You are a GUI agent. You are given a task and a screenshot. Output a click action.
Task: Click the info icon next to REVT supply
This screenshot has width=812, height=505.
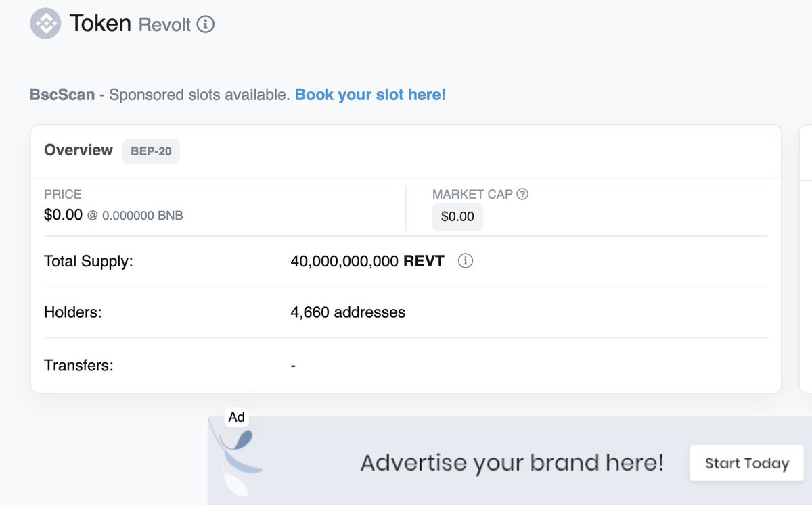[x=466, y=261]
